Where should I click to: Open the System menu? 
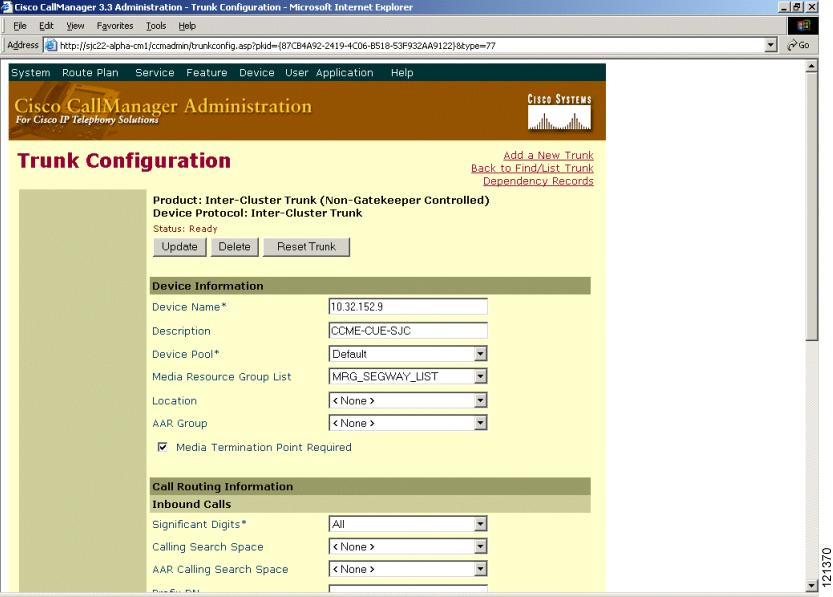tap(31, 73)
